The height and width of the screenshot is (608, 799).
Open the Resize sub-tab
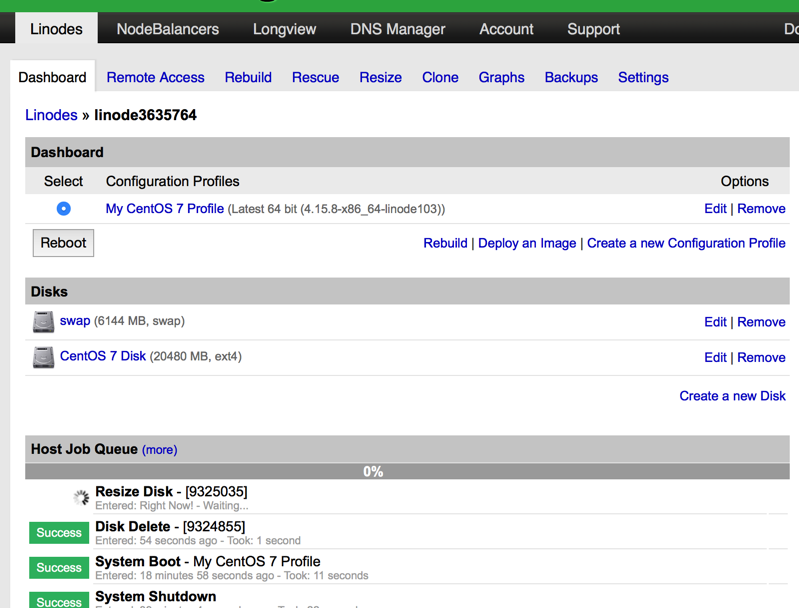(381, 77)
